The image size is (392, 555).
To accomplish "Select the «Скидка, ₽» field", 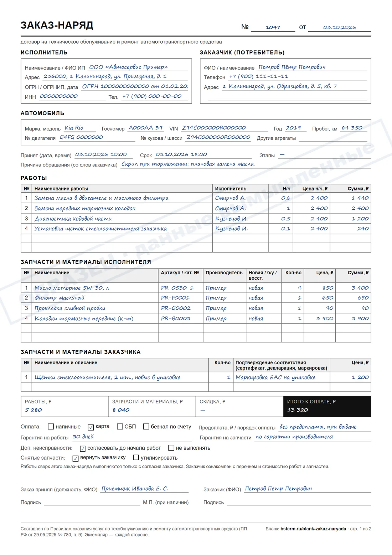I will (239, 406).
